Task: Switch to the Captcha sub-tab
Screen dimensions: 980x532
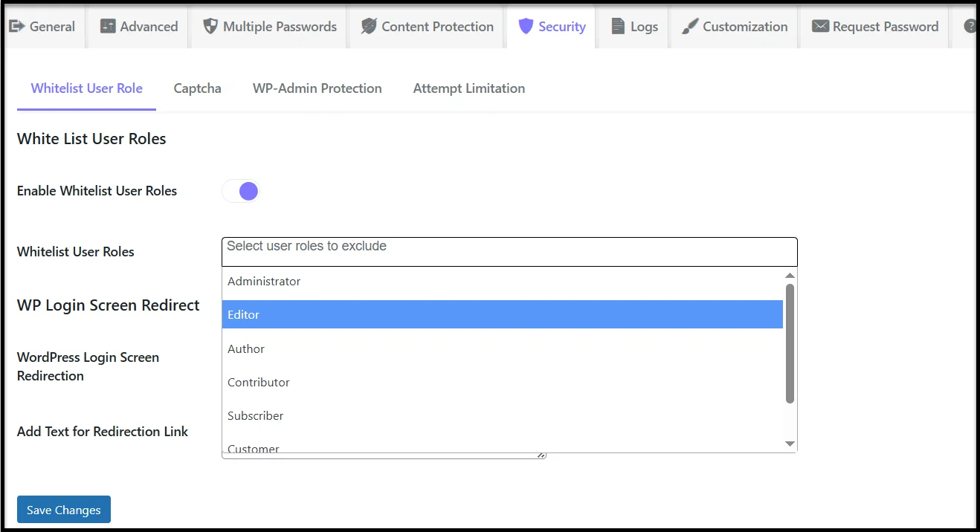Action: [x=197, y=88]
